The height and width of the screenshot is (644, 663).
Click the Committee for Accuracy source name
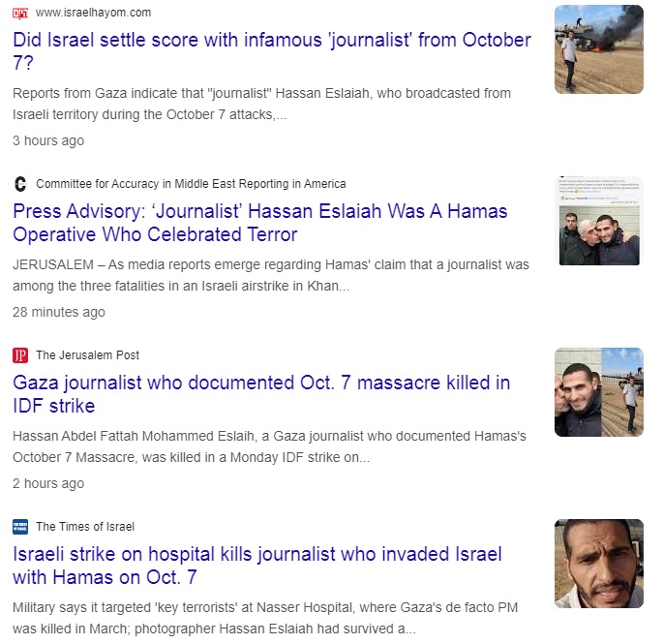pos(191,184)
